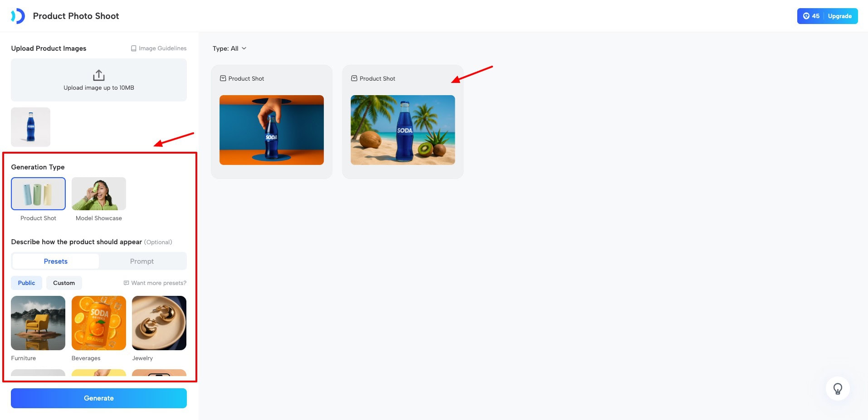Click the icon beside orange Product Shot card title

[x=223, y=78]
